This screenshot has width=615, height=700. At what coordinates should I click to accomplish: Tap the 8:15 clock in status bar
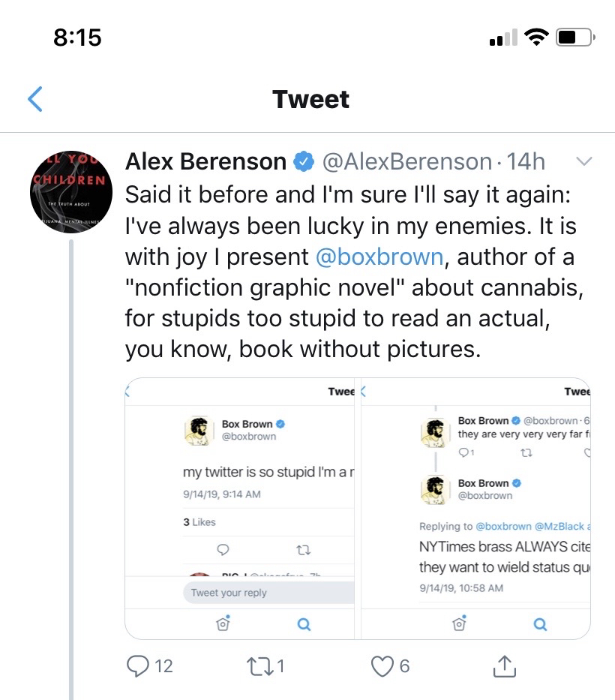77,37
